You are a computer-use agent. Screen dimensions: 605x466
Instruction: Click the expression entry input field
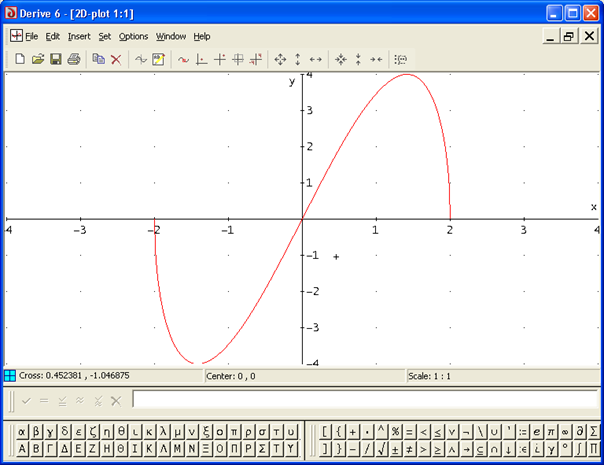365,400
